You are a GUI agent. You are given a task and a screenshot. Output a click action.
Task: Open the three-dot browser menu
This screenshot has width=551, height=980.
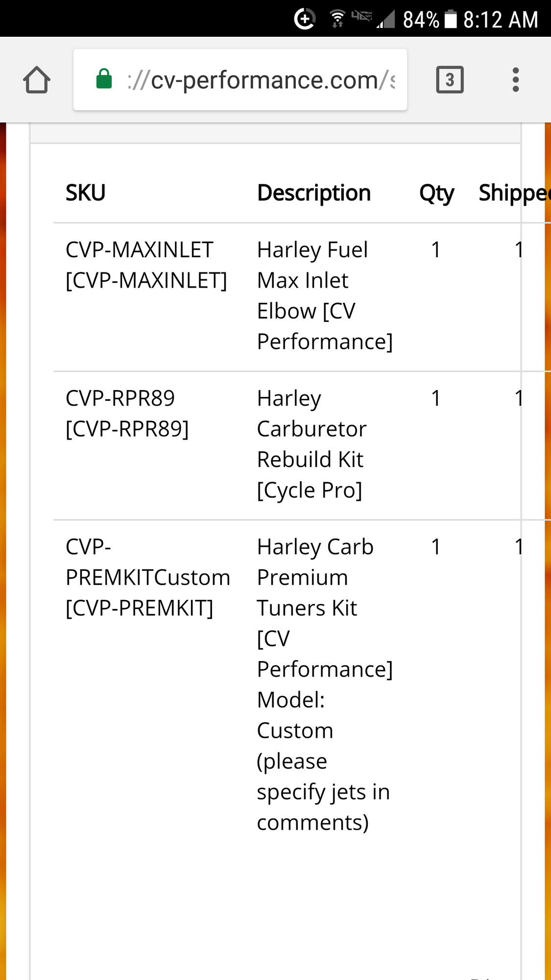(x=515, y=80)
